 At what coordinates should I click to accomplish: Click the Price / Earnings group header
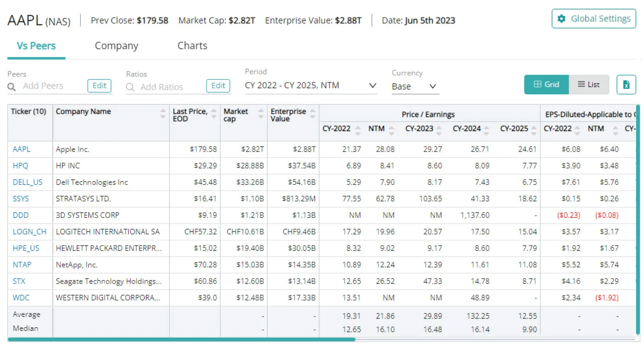(428, 114)
